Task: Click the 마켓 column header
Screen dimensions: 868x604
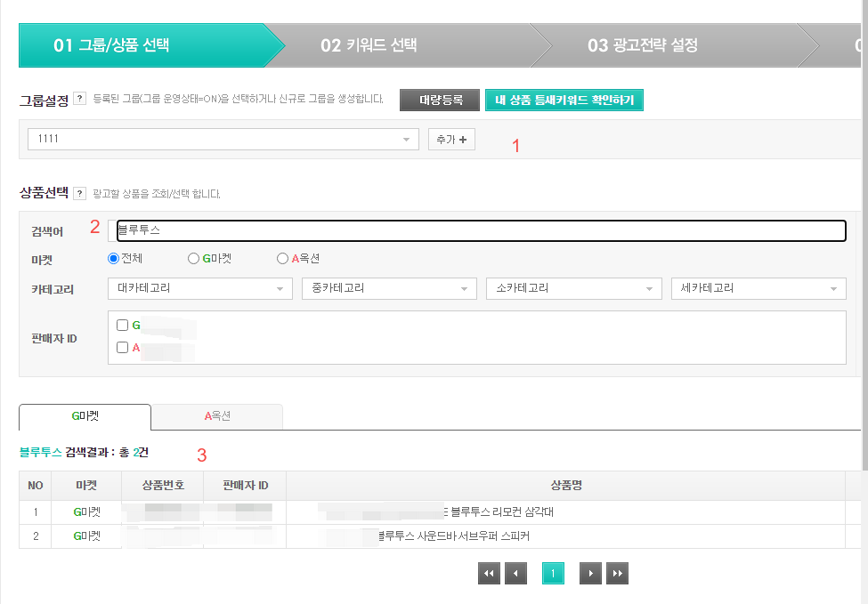Action: tap(86, 486)
